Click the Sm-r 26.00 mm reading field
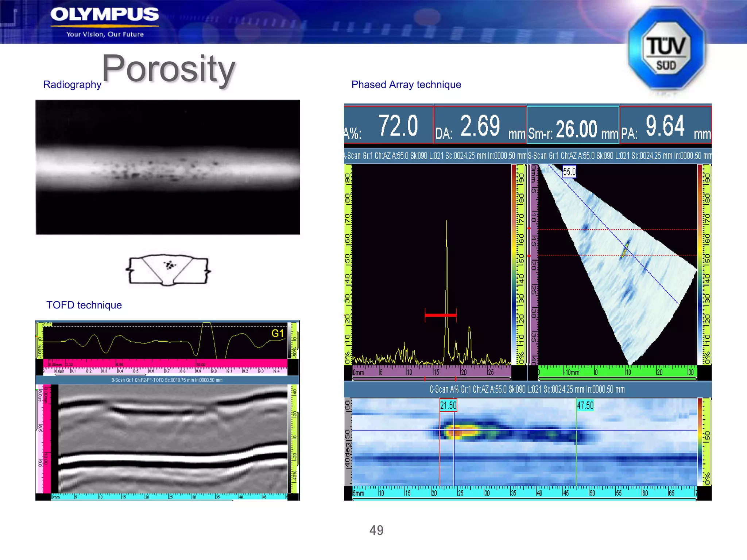Screen dimensions: 747x560 pyautogui.click(x=573, y=125)
